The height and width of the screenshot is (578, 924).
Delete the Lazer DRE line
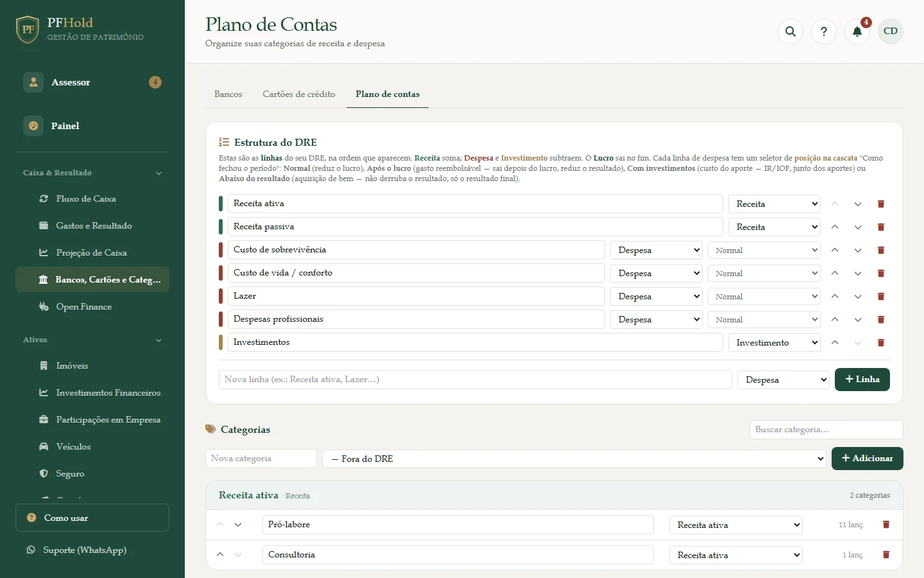[x=881, y=297]
